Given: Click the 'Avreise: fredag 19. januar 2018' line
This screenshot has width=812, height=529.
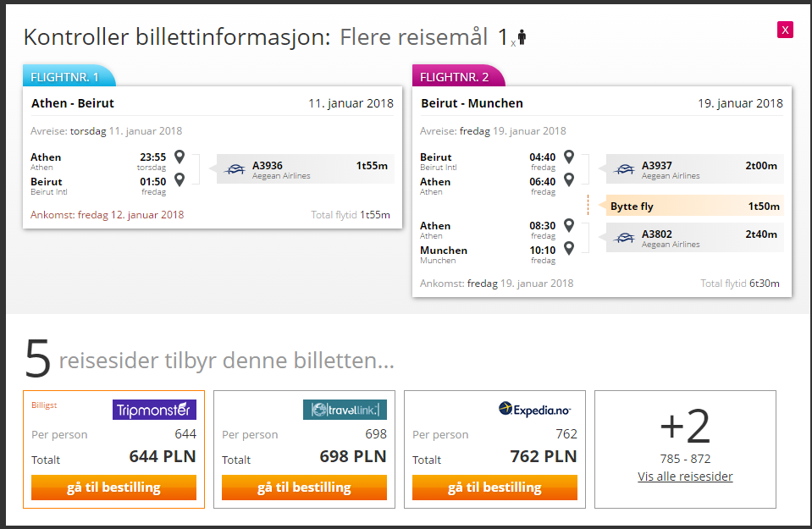Looking at the screenshot, I should 493,131.
